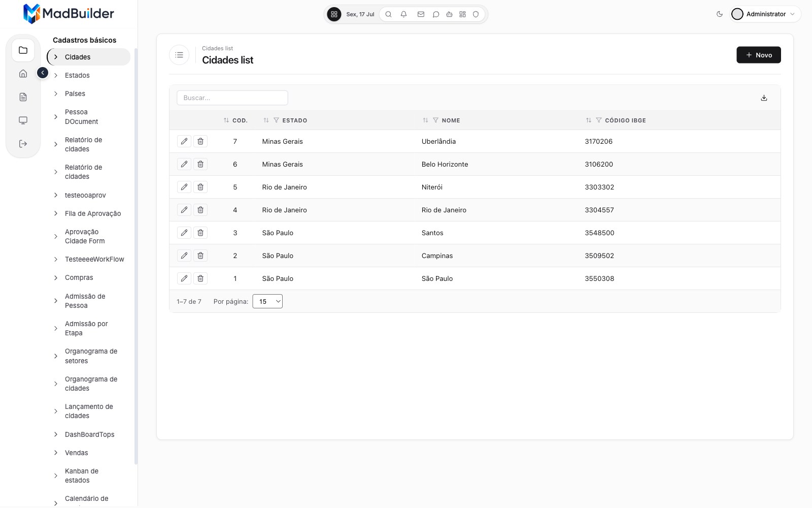
Task: Expand the TesteeeeWorkFlow chevron
Action: coord(56,259)
